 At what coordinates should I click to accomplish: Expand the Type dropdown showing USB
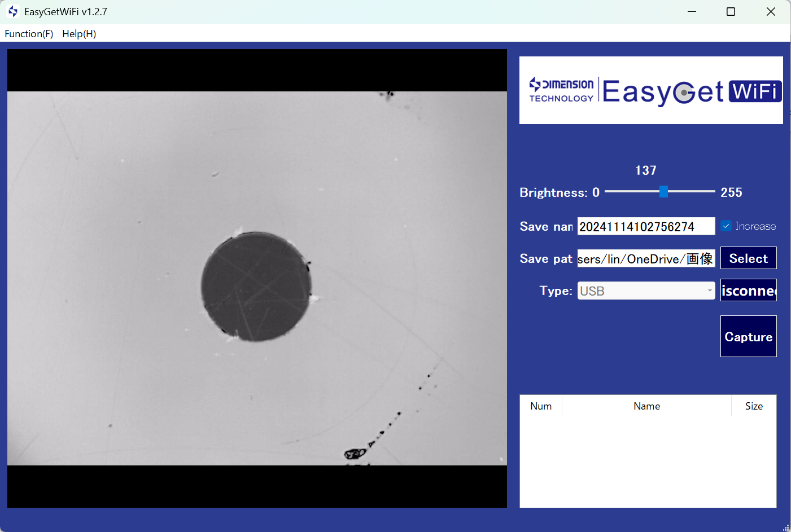(646, 291)
